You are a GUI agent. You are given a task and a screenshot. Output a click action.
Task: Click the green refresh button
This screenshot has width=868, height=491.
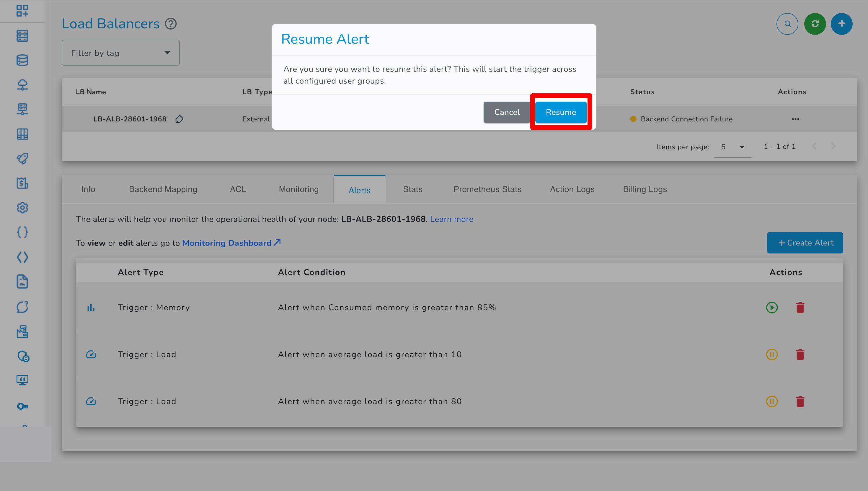click(x=815, y=24)
